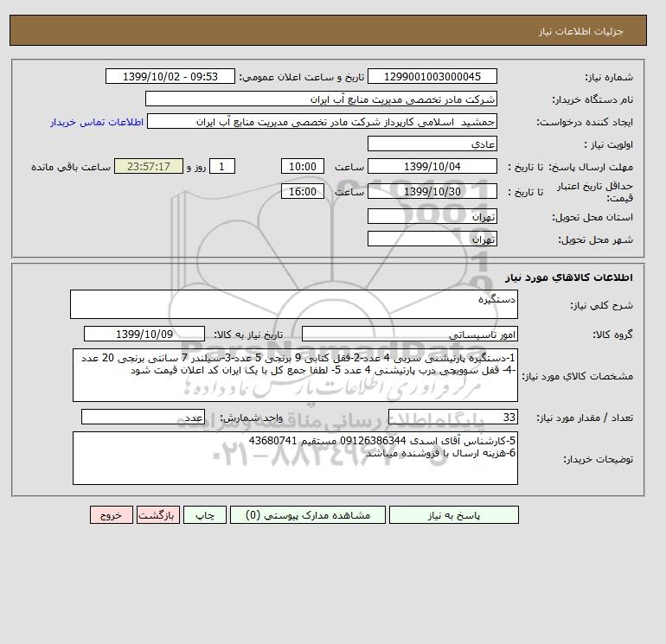Click the priority field showing عادی
The width and height of the screenshot is (666, 644).
432,143
